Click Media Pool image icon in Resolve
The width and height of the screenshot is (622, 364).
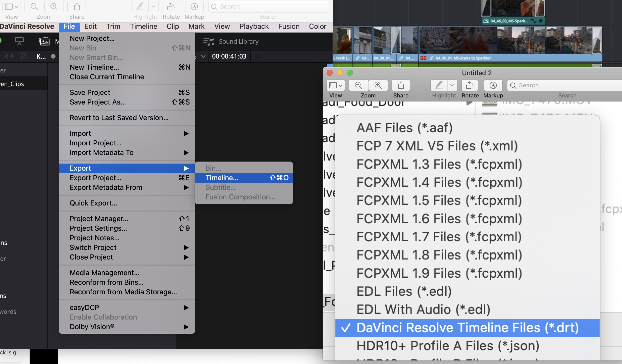(x=44, y=41)
